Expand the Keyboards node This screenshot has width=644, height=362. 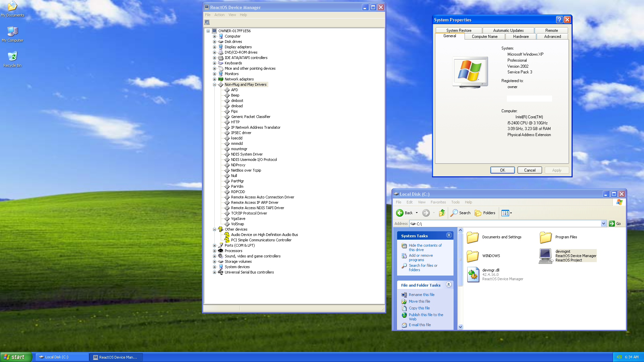point(214,63)
